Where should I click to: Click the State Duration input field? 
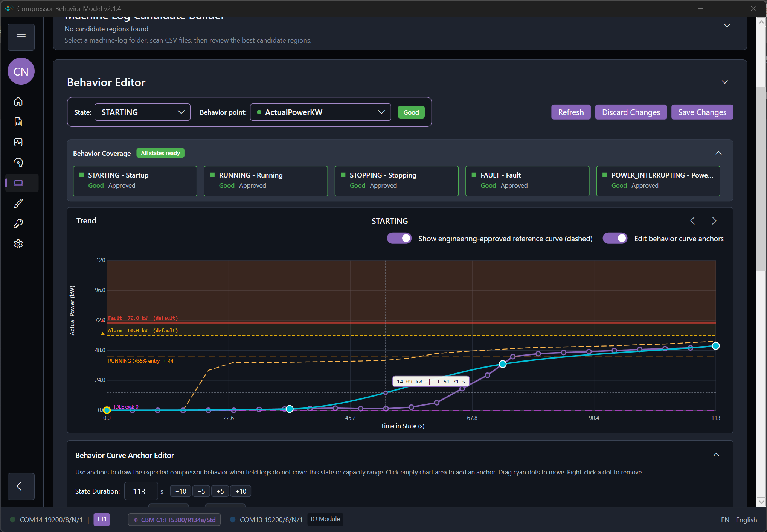tap(141, 491)
